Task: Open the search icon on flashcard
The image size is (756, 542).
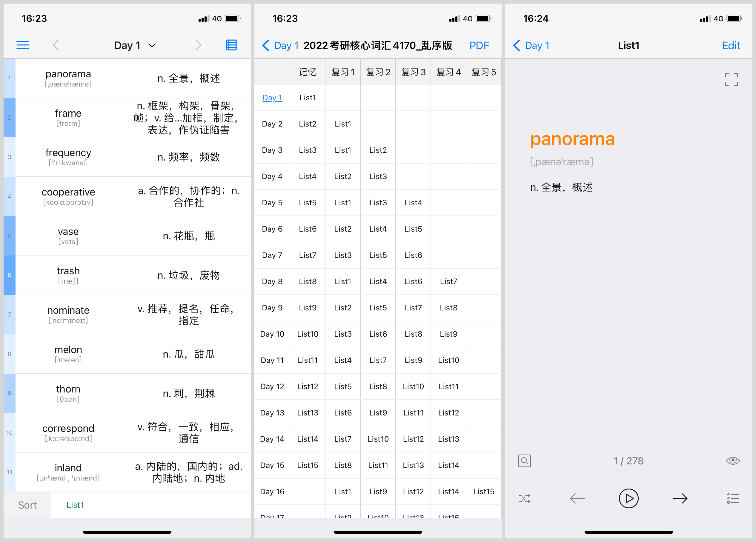Action: [x=524, y=461]
